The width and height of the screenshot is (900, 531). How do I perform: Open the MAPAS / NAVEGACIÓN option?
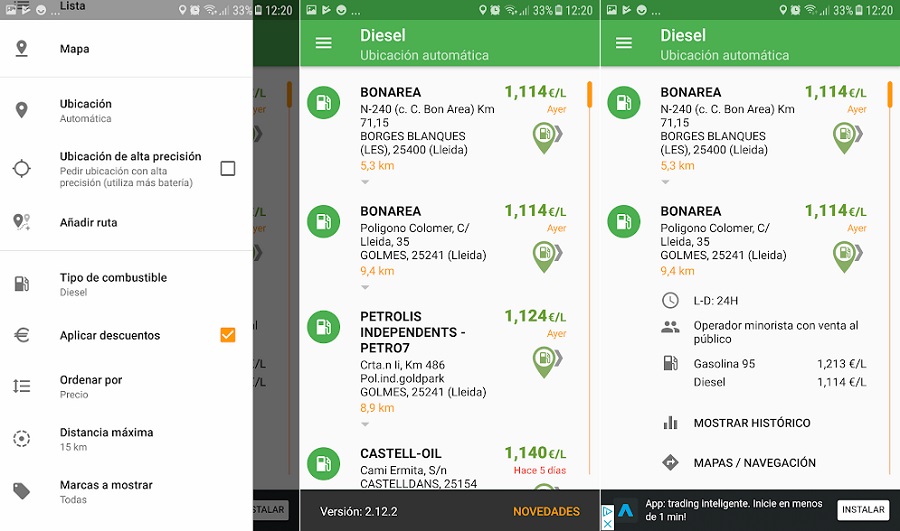[754, 463]
